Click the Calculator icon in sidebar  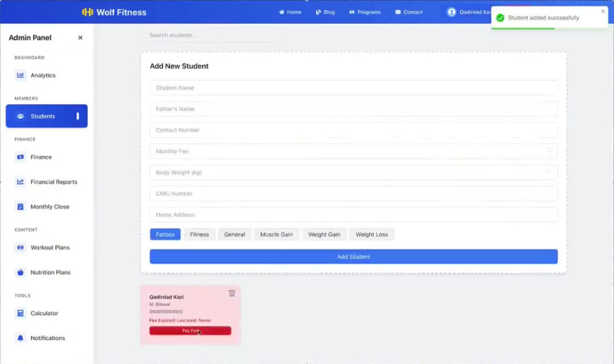(x=20, y=313)
